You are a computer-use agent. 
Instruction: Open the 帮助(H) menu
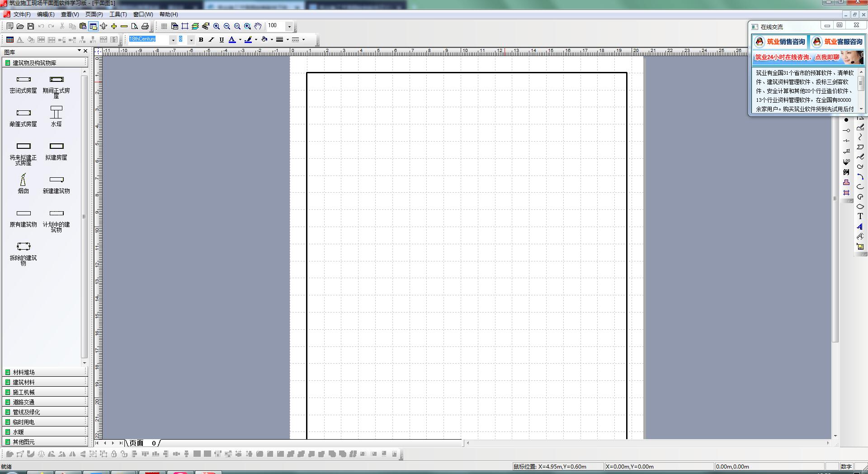pyautogui.click(x=169, y=14)
